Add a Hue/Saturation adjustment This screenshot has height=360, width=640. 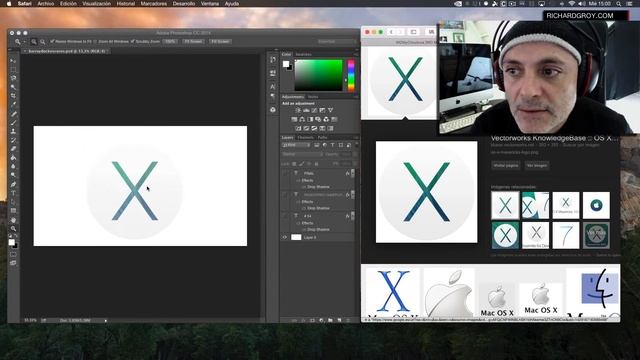pos(294,120)
